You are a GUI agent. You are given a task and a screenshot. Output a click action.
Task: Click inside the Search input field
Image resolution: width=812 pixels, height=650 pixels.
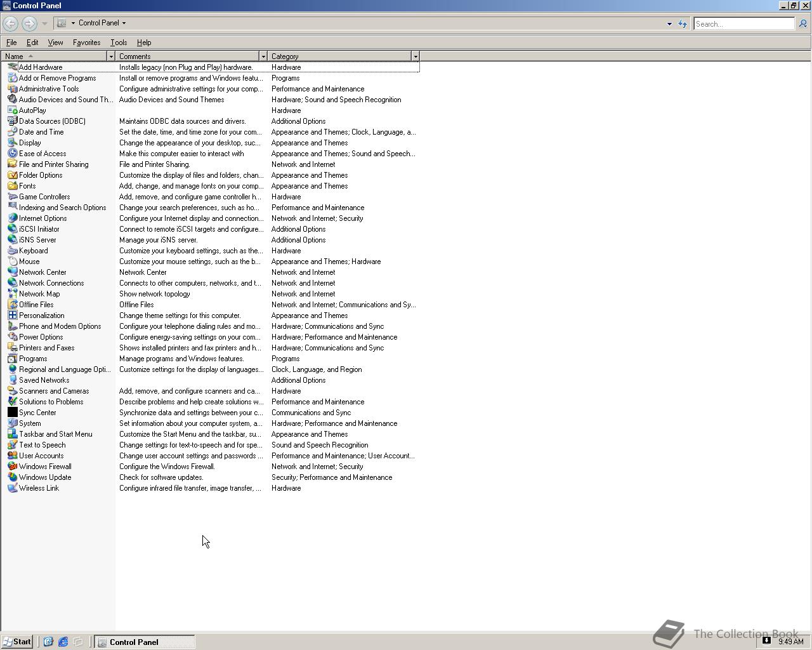[743, 23]
